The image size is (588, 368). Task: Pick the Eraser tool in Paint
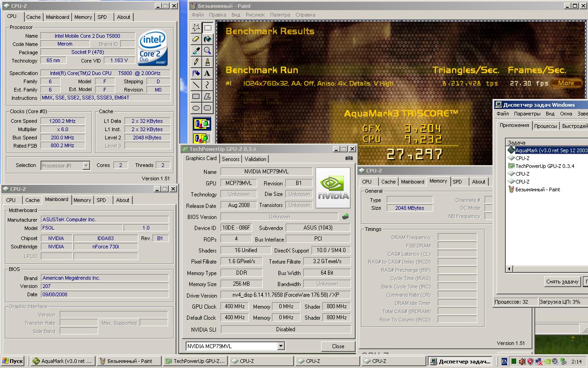196,39
